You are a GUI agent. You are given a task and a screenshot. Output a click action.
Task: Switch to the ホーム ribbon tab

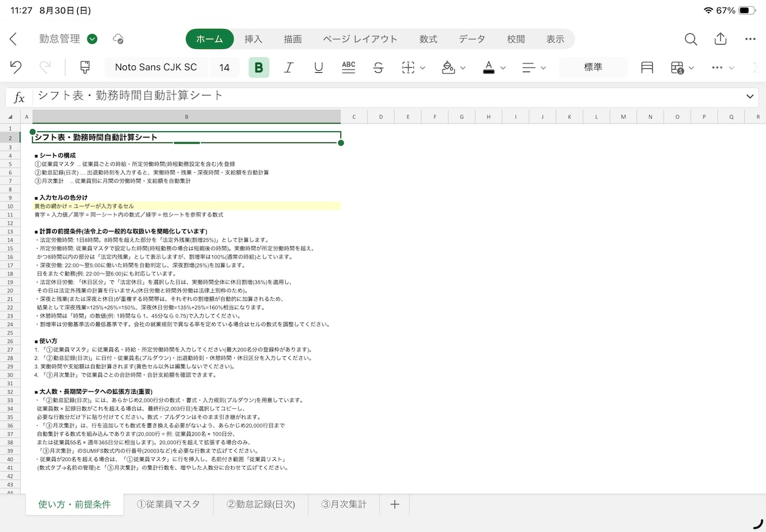click(210, 39)
